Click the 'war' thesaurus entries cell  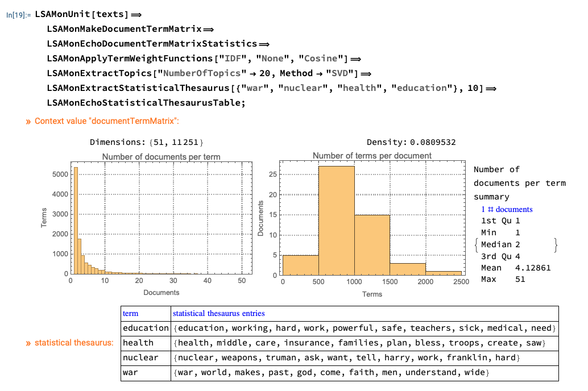(330, 372)
